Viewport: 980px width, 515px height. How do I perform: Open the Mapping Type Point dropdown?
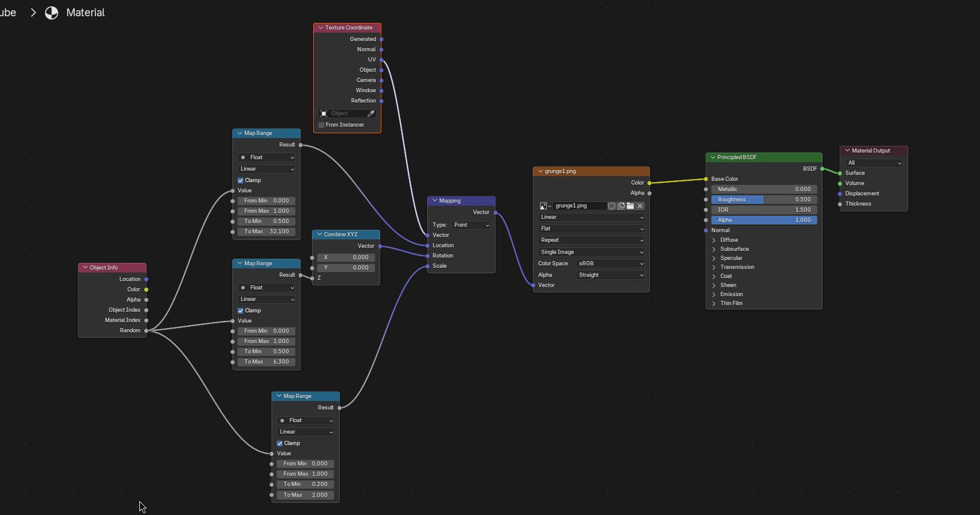(x=471, y=225)
